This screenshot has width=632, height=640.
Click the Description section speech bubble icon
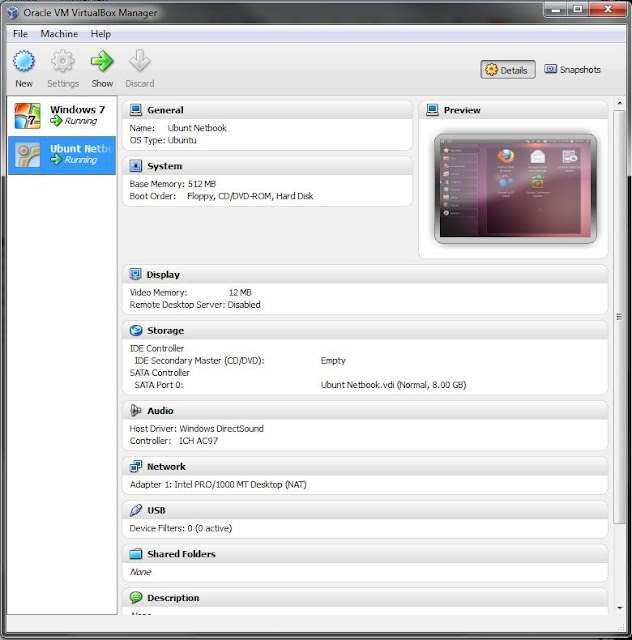[x=136, y=598]
